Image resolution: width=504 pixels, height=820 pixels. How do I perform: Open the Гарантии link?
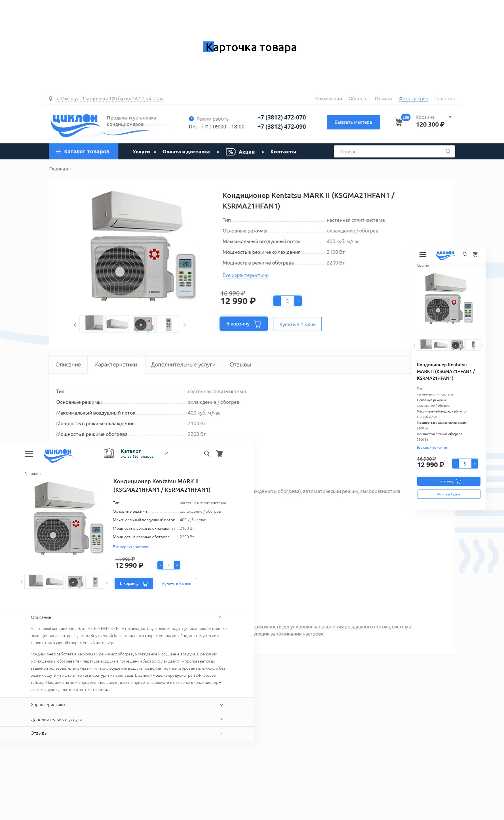tap(445, 99)
